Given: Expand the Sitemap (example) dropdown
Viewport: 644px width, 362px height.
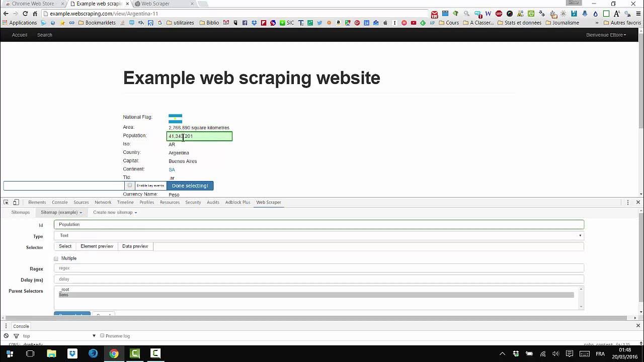Looking at the screenshot, I should click(x=61, y=212).
